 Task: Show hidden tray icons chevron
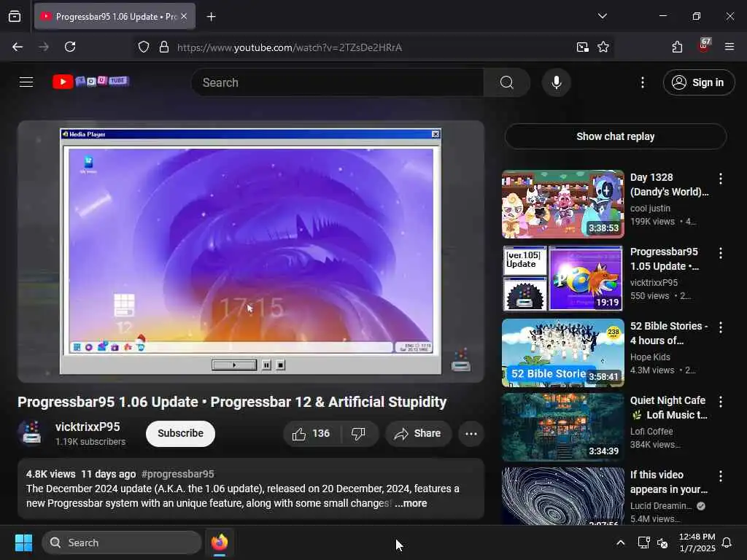coord(620,542)
